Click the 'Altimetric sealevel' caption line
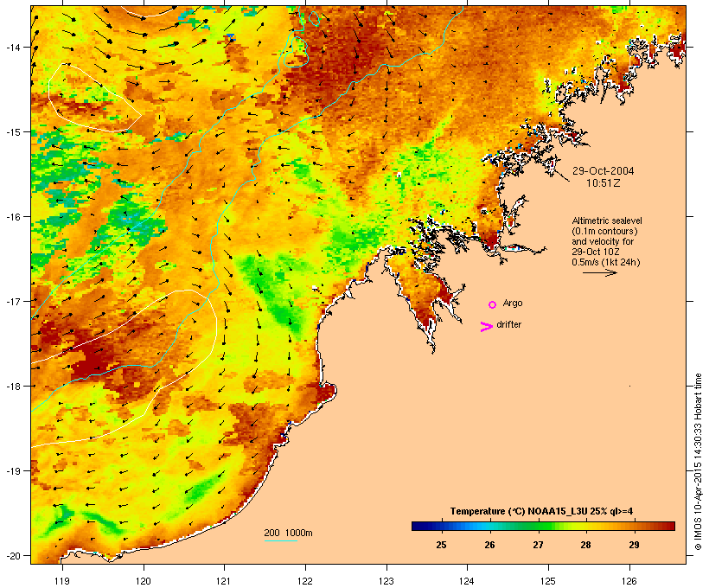 [x=607, y=220]
